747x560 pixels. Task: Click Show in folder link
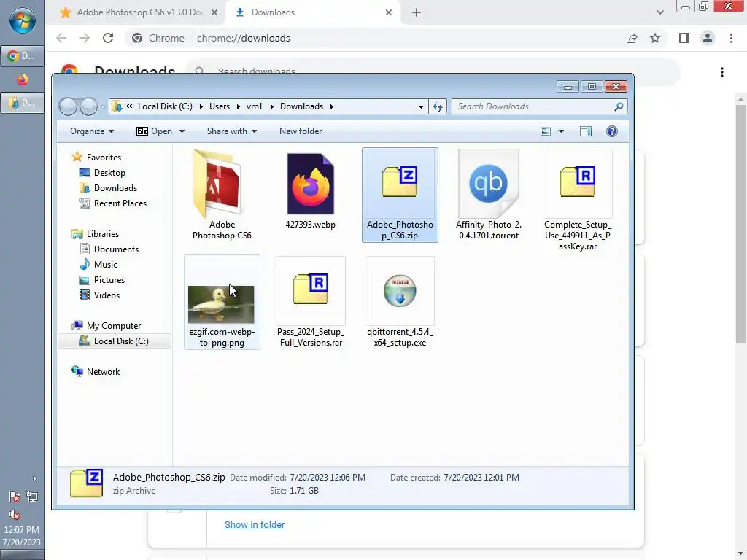[x=255, y=525]
